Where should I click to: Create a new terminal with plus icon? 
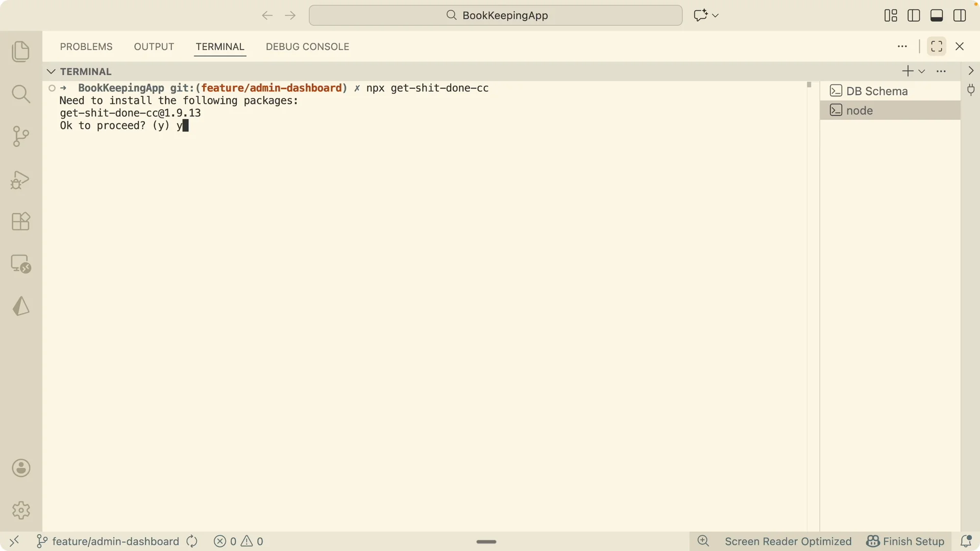(x=908, y=71)
